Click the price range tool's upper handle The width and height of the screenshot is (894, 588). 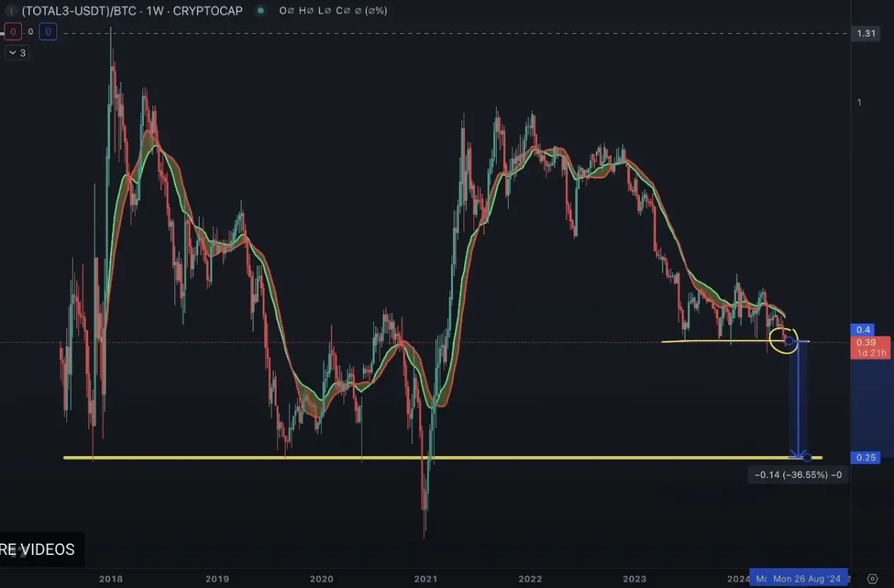click(789, 342)
